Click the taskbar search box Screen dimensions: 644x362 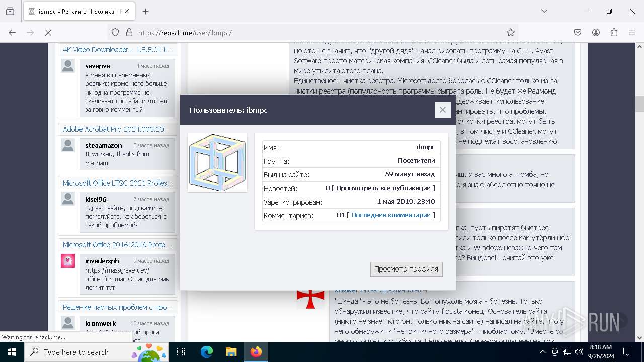click(x=97, y=352)
